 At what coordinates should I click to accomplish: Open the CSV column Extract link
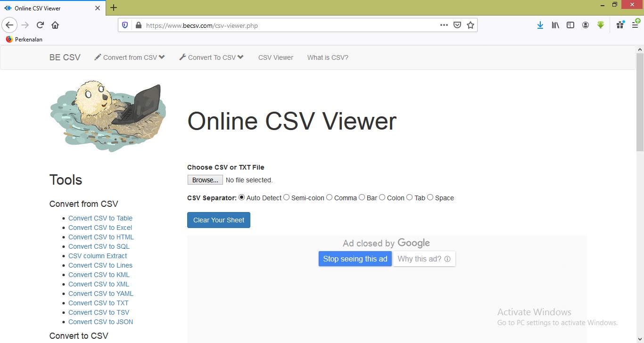click(98, 256)
